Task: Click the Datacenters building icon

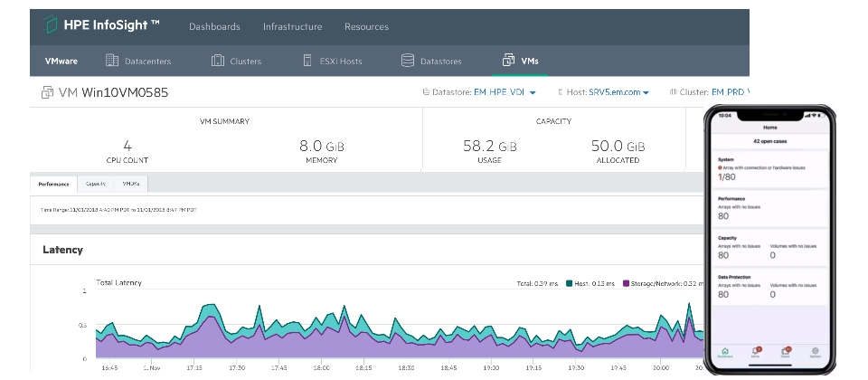Action: [x=112, y=62]
